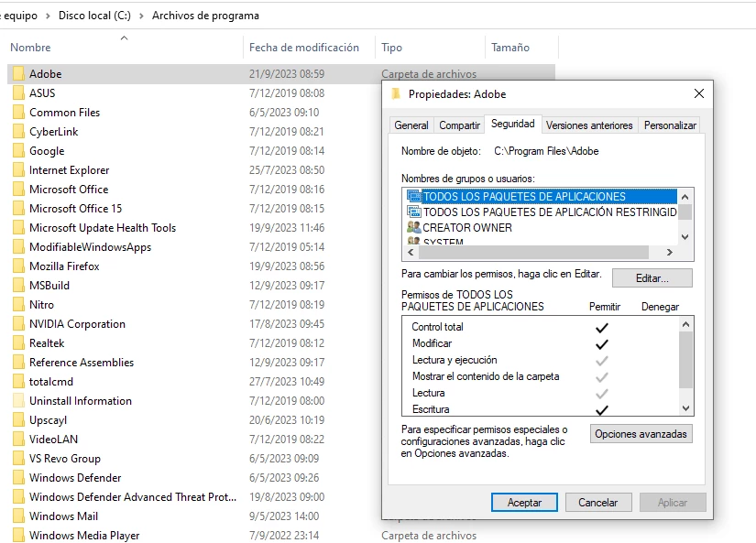
Task: Click the Escritura Permitir checkmark
Action: (x=601, y=410)
